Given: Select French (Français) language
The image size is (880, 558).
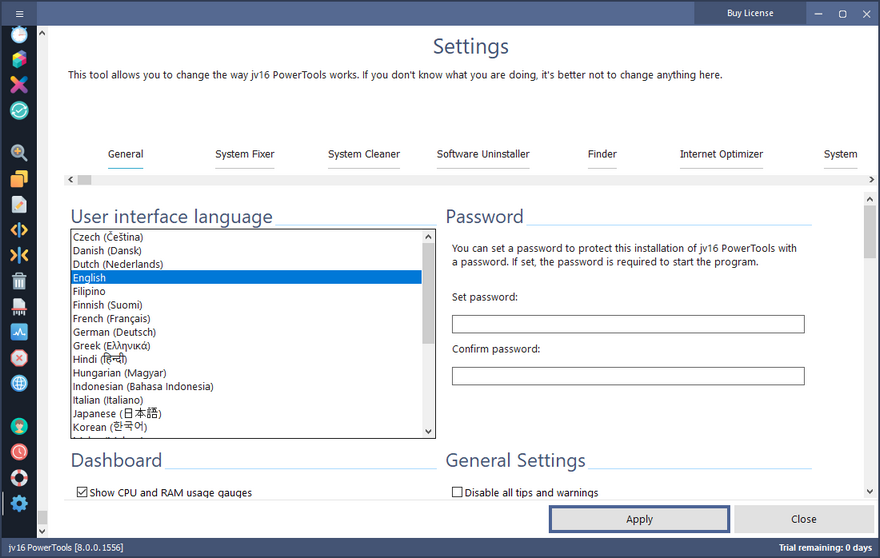Looking at the screenshot, I should pyautogui.click(x=246, y=318).
